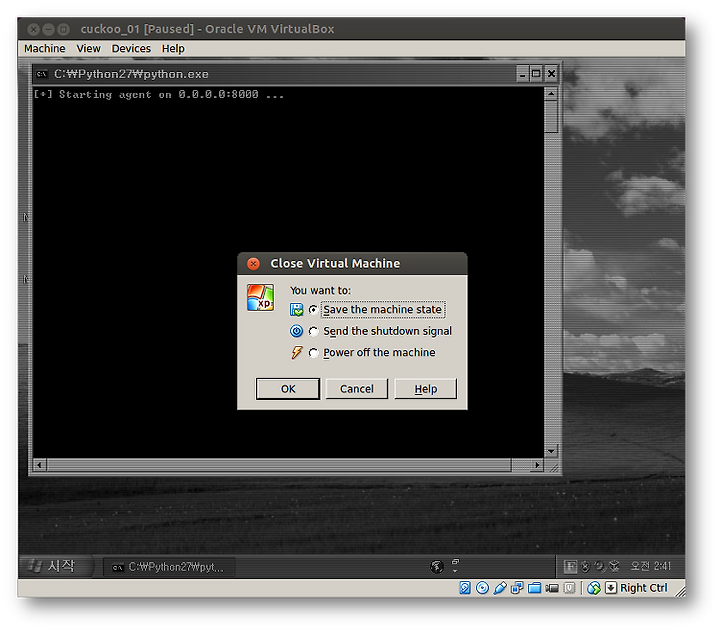Click the gray virtualization features status icon

click(569, 587)
